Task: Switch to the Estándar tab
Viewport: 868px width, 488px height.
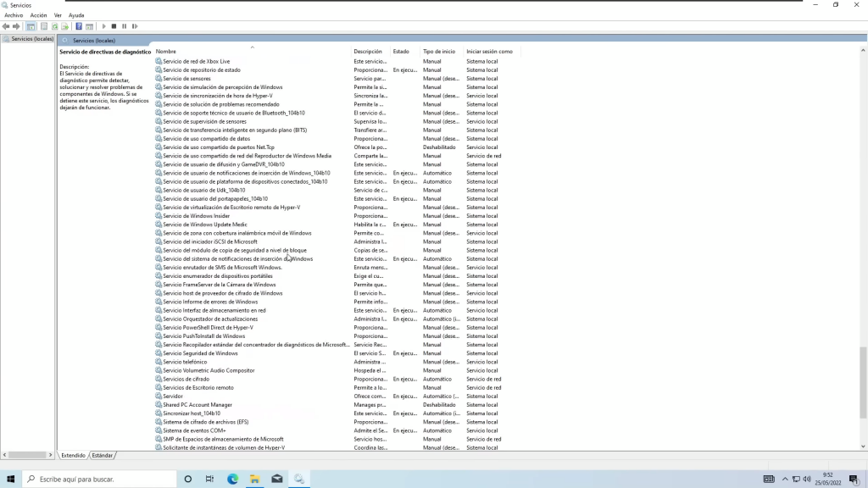Action: (x=103, y=455)
